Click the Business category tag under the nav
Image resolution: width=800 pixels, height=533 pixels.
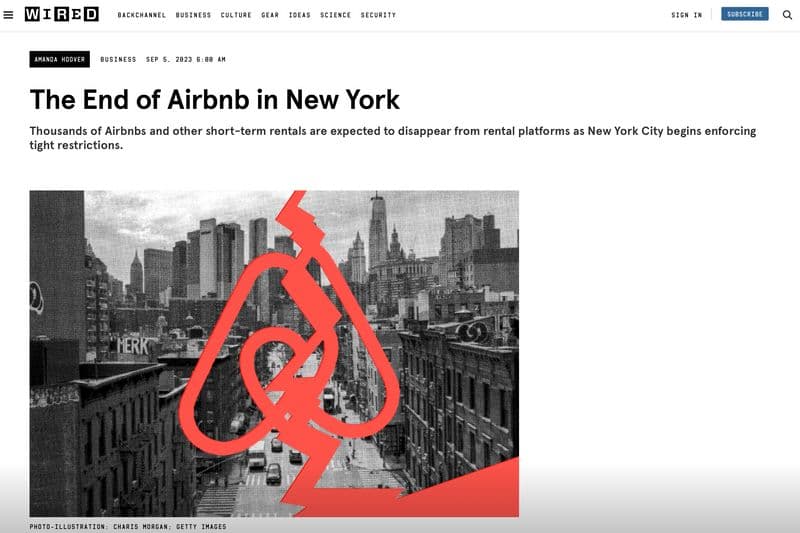click(x=118, y=60)
